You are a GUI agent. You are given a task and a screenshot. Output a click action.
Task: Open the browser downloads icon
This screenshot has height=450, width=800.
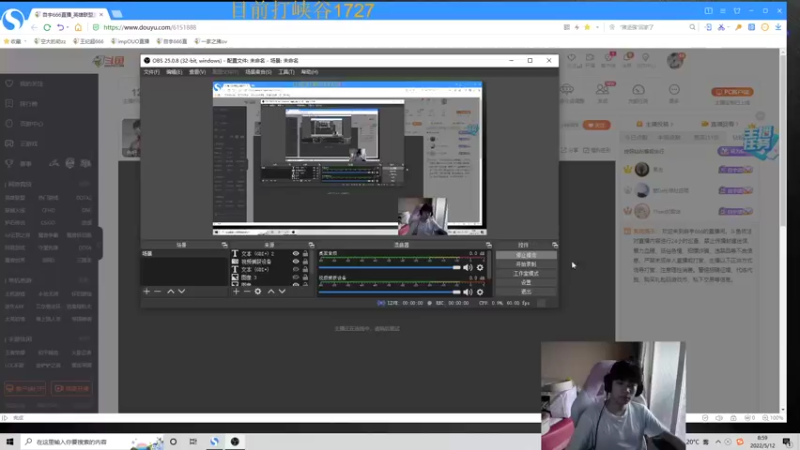pyautogui.click(x=778, y=27)
